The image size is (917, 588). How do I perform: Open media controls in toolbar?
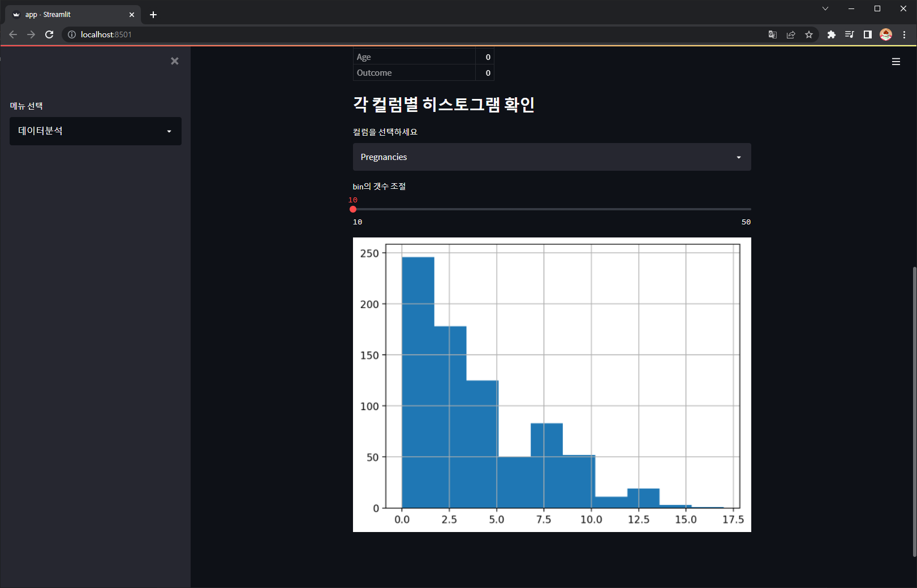click(x=849, y=34)
